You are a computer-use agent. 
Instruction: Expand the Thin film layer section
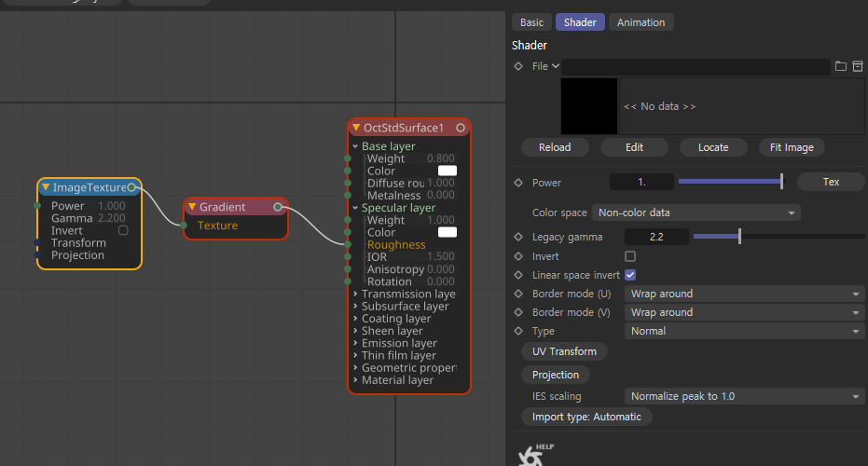click(355, 355)
